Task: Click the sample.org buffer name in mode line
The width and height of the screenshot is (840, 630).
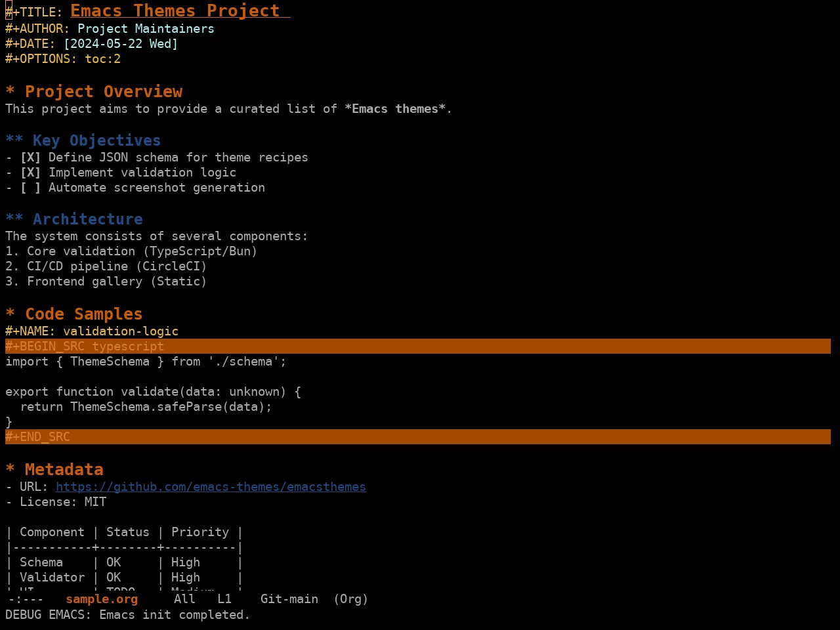Action: point(102,599)
